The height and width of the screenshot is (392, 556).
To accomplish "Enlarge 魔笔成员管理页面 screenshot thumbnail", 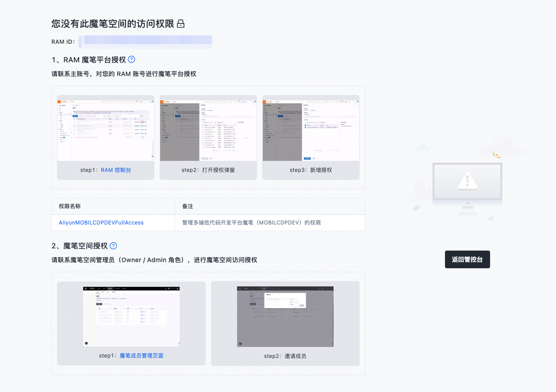I will point(131,316).
